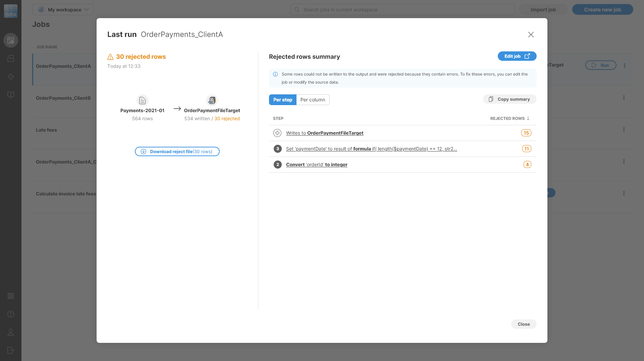Click the step 3 number badge
This screenshot has width=644, height=361.
pyautogui.click(x=277, y=149)
